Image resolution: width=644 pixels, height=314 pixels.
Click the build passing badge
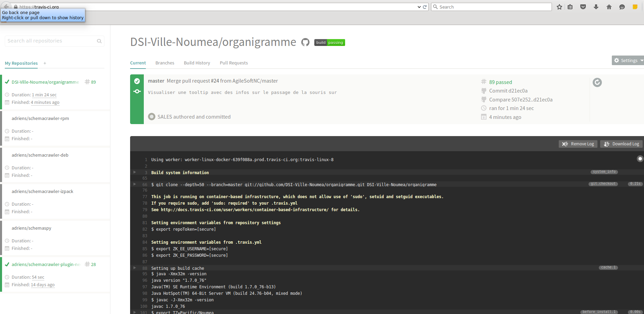[x=329, y=43]
